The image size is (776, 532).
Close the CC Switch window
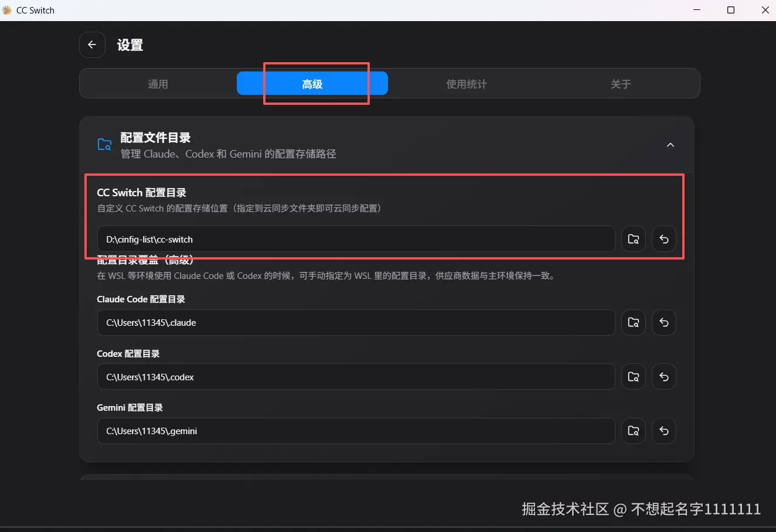[765, 10]
